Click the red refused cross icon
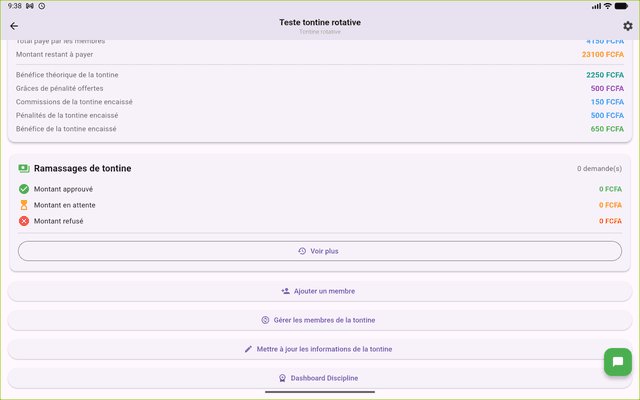640x400 pixels. click(24, 221)
